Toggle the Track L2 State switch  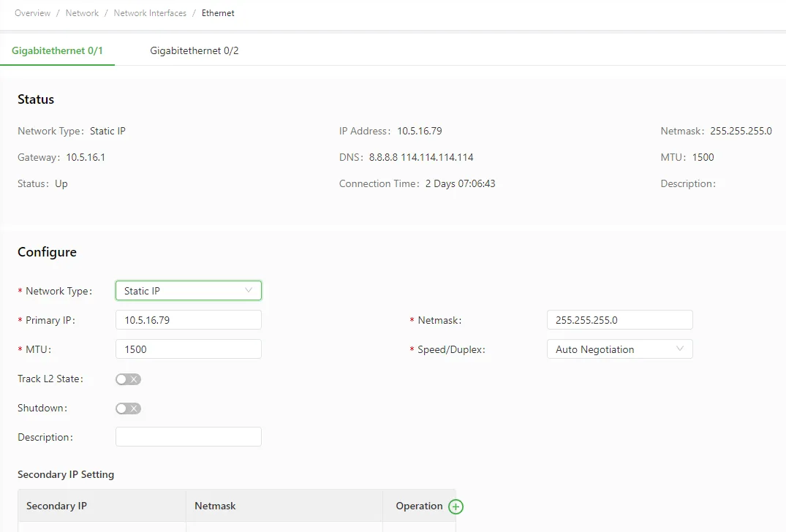129,379
